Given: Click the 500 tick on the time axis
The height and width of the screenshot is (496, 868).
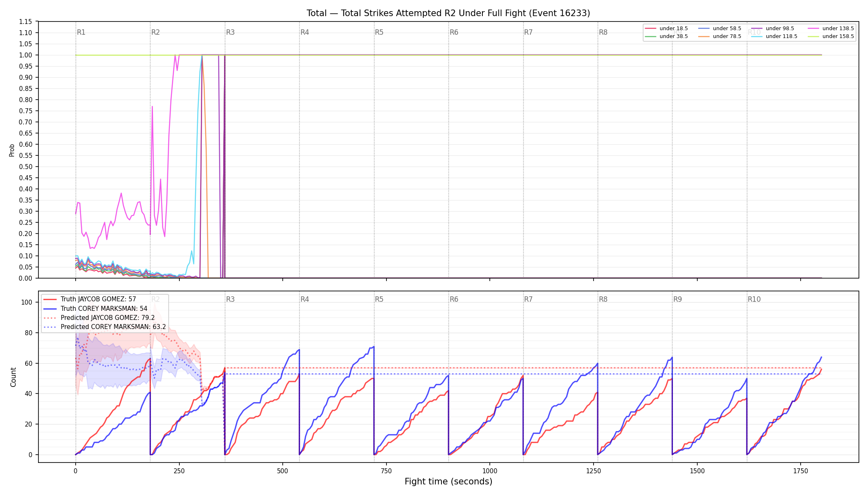Looking at the screenshot, I should click(x=283, y=471).
